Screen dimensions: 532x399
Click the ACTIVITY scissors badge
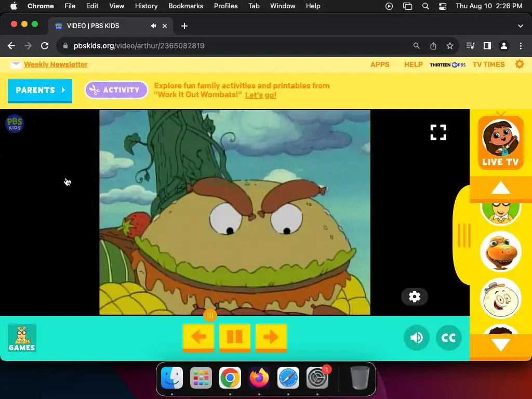(116, 90)
